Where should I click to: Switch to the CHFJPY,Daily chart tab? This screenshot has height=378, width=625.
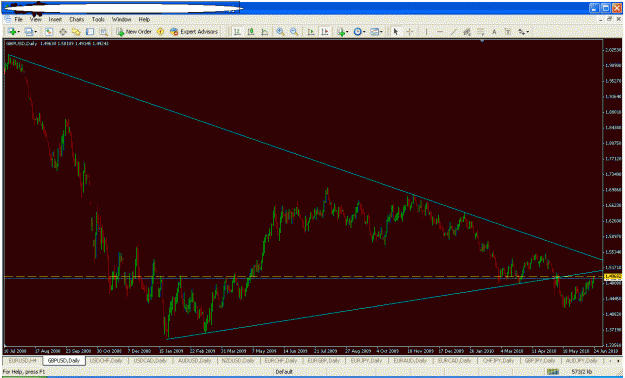[x=498, y=361]
